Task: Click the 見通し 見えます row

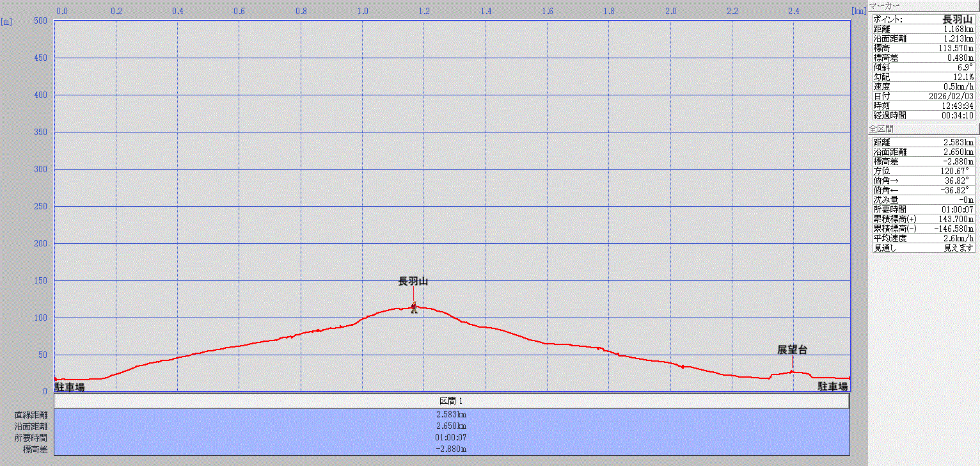Action: click(x=923, y=248)
